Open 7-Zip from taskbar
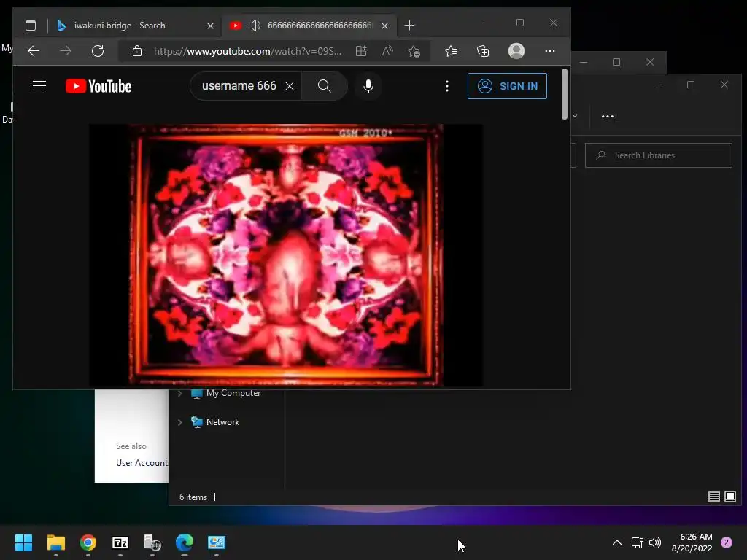The height and width of the screenshot is (560, 747). [120, 542]
